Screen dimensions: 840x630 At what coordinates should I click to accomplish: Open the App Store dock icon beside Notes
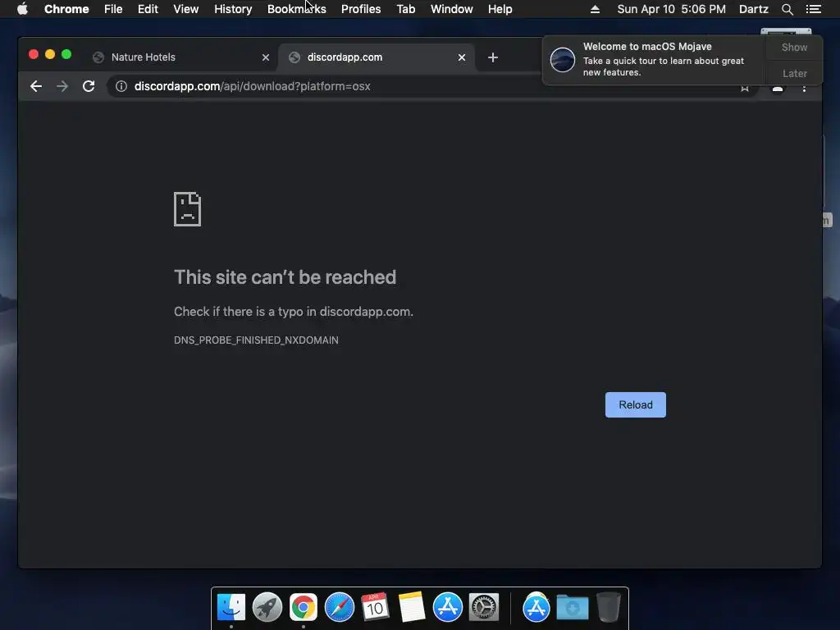[448, 608]
